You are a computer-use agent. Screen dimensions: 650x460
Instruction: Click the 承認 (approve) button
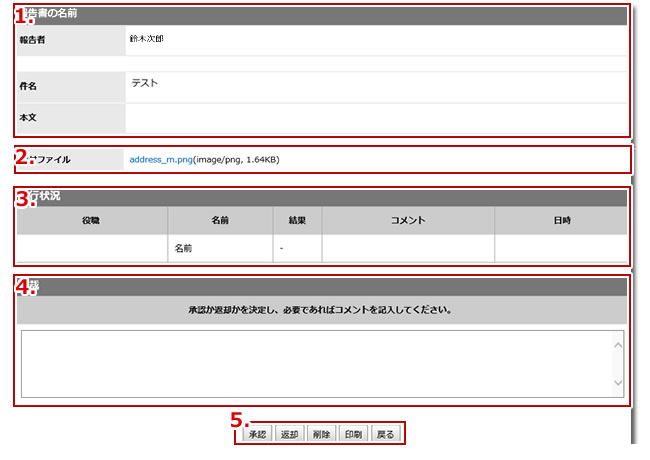[256, 434]
